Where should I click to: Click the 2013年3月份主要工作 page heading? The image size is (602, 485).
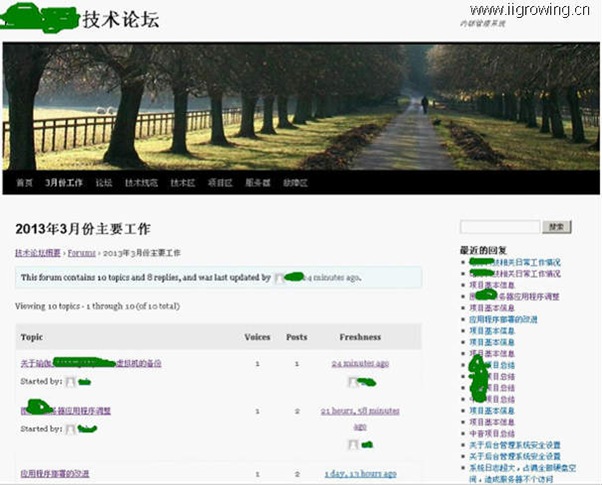[83, 229]
